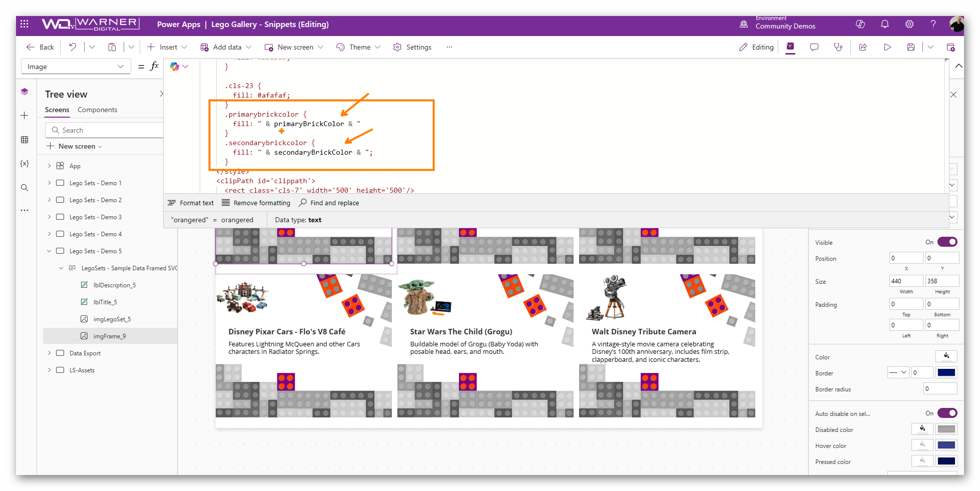Open the Data table icon in sidebar
Image resolution: width=980 pixels, height=491 pixels.
[x=25, y=140]
